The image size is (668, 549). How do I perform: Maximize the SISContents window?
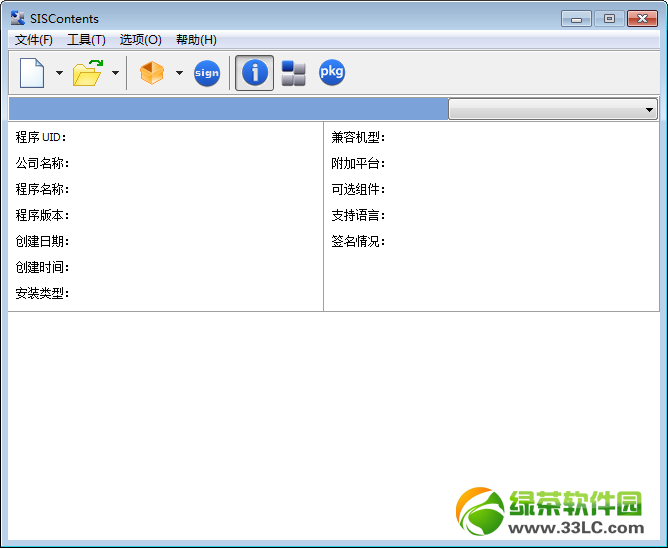pyautogui.click(x=609, y=19)
